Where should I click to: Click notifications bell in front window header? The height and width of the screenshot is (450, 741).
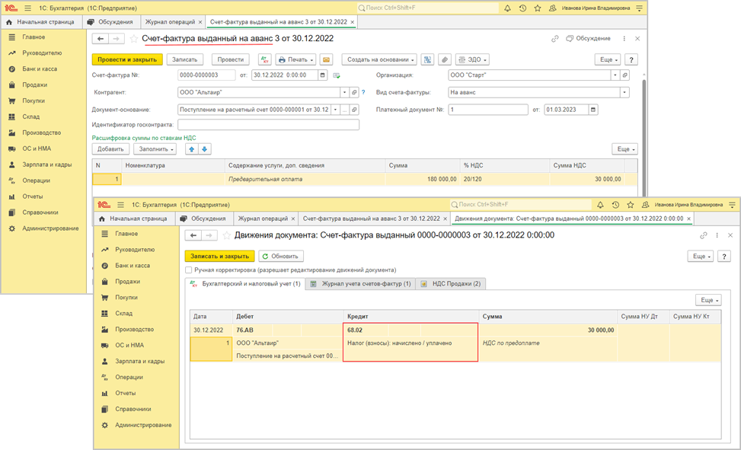(600, 205)
